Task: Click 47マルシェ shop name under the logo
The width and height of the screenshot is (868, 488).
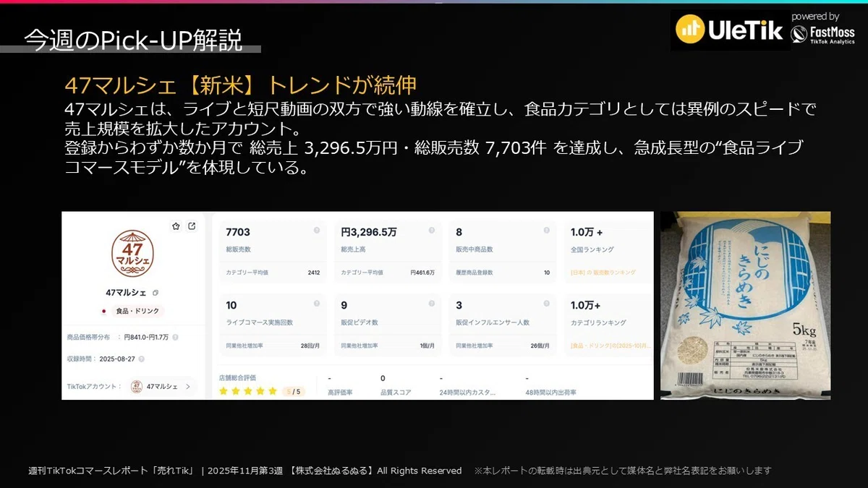Action: pos(127,293)
